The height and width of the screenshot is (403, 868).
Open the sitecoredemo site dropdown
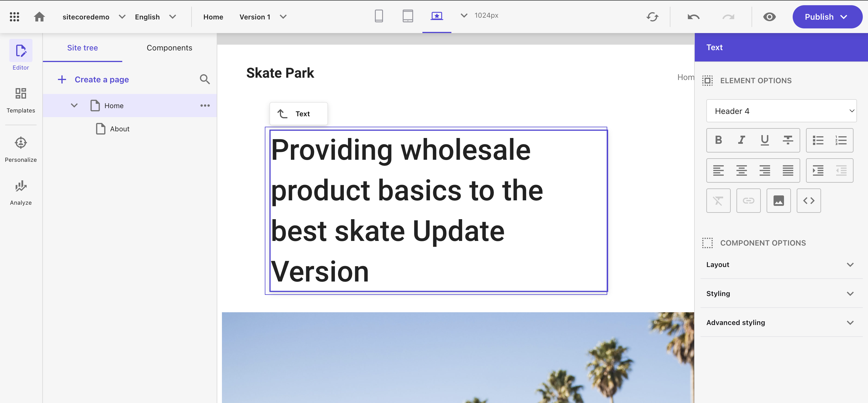[94, 17]
